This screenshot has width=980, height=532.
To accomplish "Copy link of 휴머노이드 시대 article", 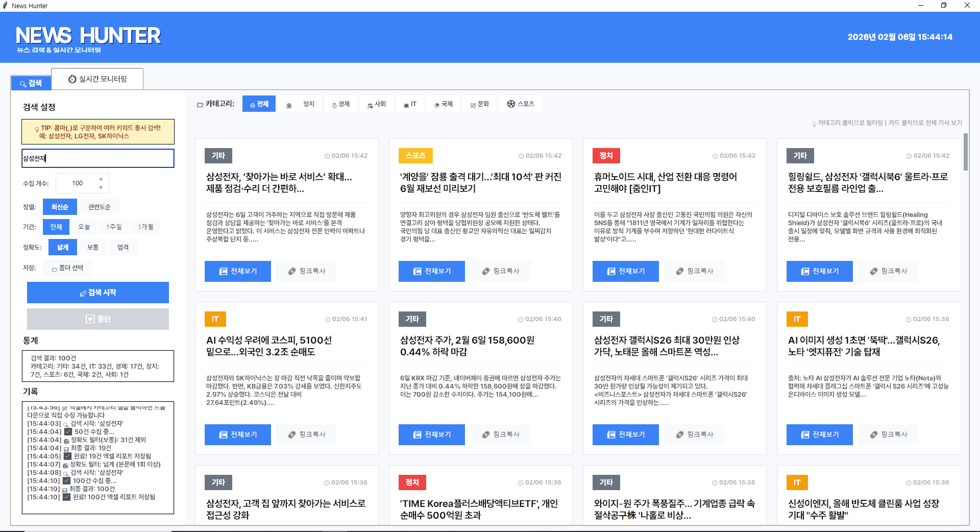I will tap(695, 271).
